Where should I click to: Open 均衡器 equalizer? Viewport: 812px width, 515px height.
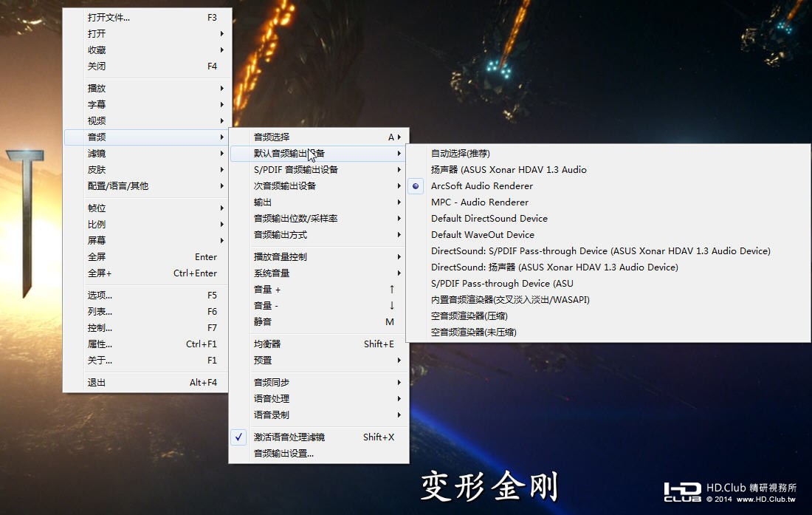(x=318, y=344)
